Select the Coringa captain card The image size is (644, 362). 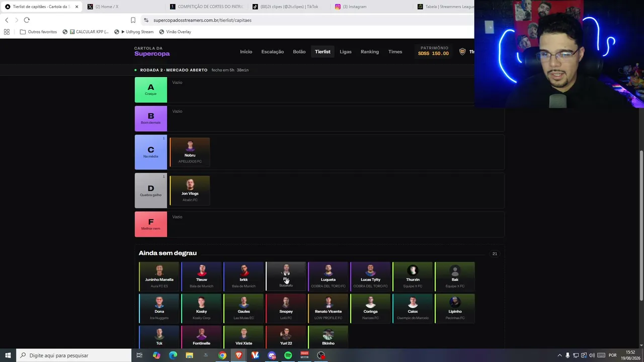click(x=370, y=308)
